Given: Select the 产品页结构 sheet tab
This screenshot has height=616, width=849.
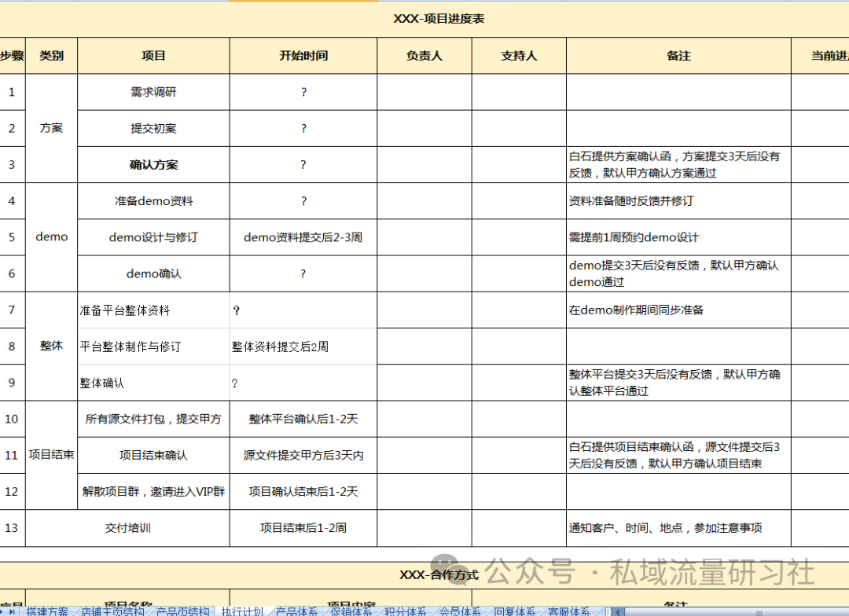Looking at the screenshot, I should tap(182, 611).
